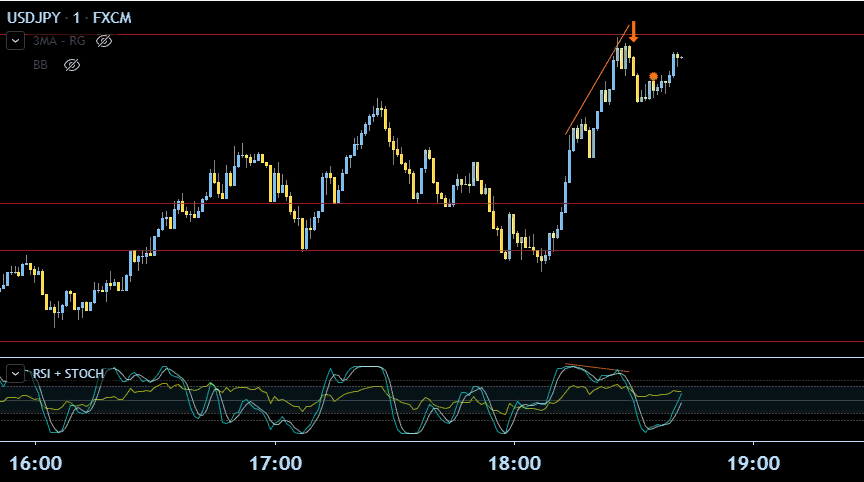Click the 16:00 time axis label
The image size is (864, 482).
(36, 463)
